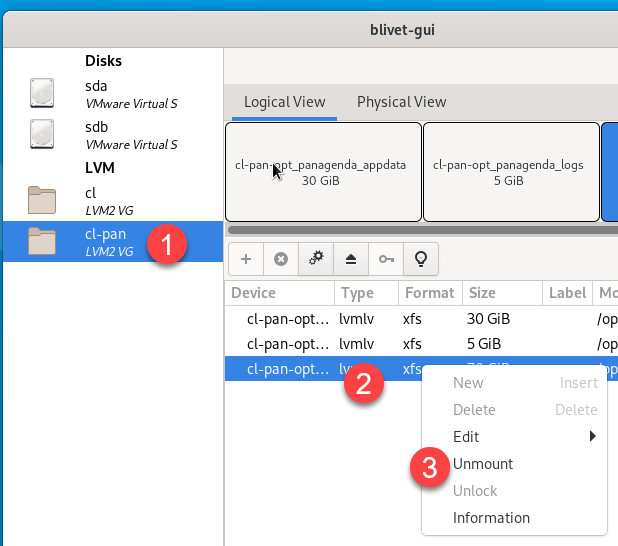Click the unmount eject icon
This screenshot has width=618, height=546.
351,259
